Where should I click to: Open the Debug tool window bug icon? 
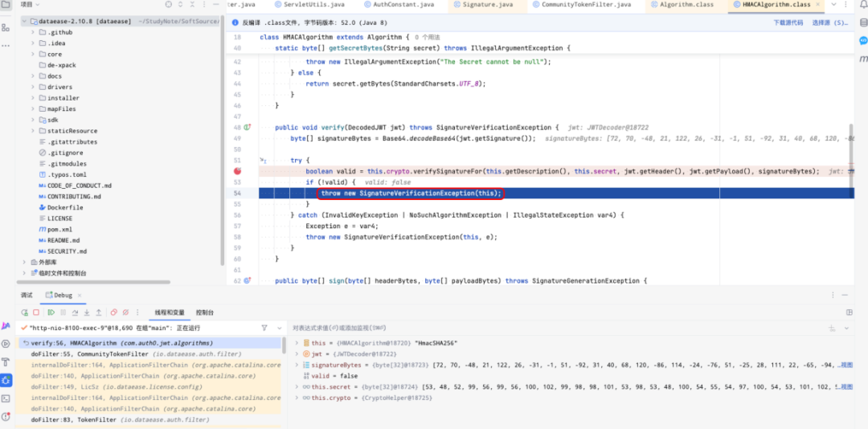tap(6, 380)
